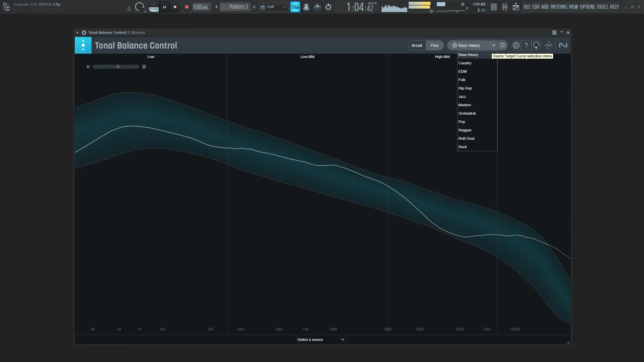Switch to Fine view mode
644x362 pixels.
click(434, 45)
